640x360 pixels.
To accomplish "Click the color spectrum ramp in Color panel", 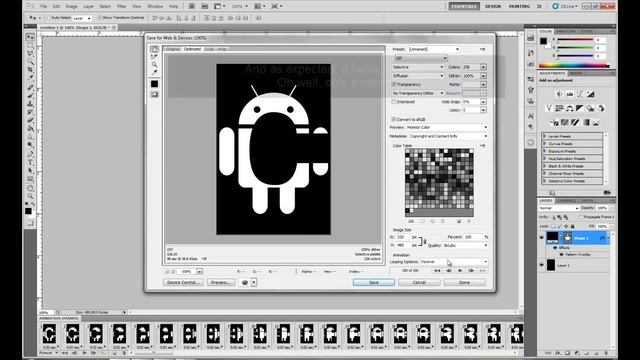I will click(x=574, y=65).
